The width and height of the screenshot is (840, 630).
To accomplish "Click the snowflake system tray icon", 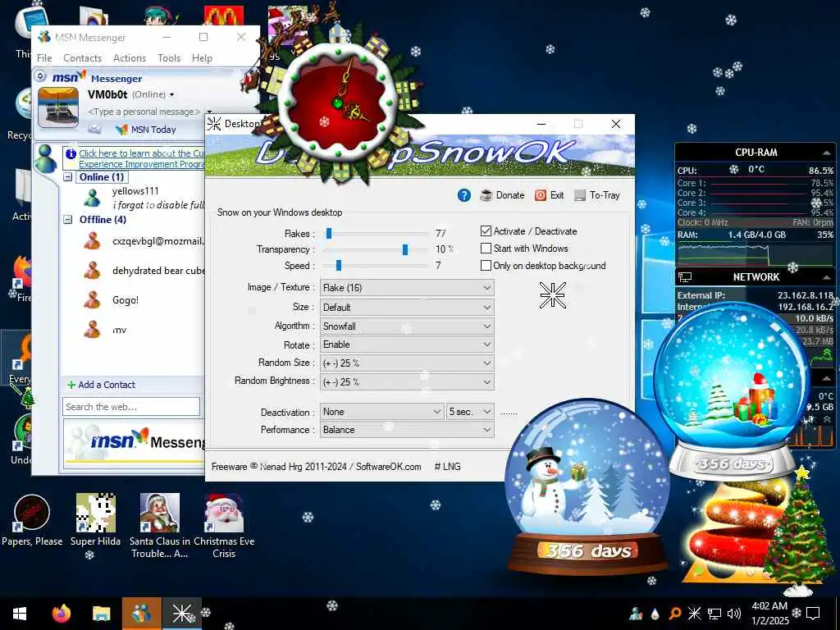I will (694, 614).
